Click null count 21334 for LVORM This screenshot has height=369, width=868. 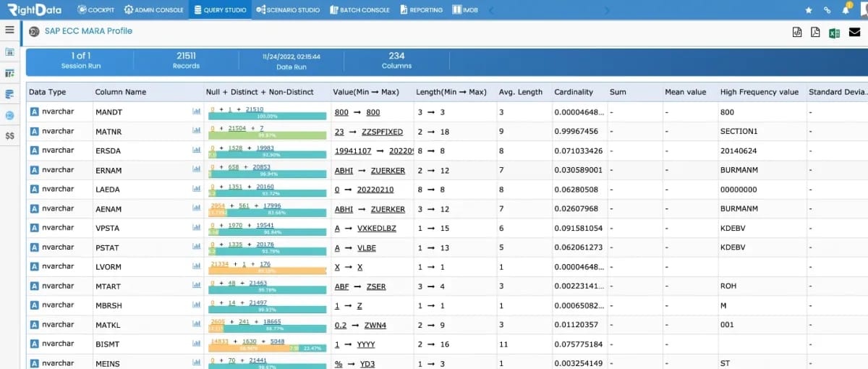click(219, 263)
